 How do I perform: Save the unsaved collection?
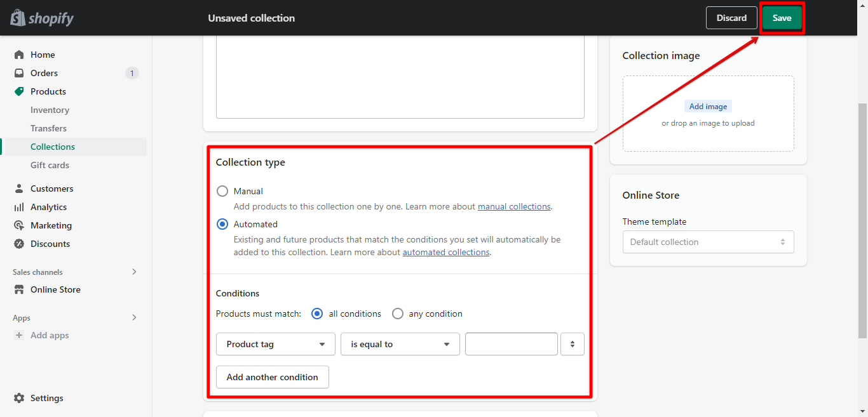(782, 18)
